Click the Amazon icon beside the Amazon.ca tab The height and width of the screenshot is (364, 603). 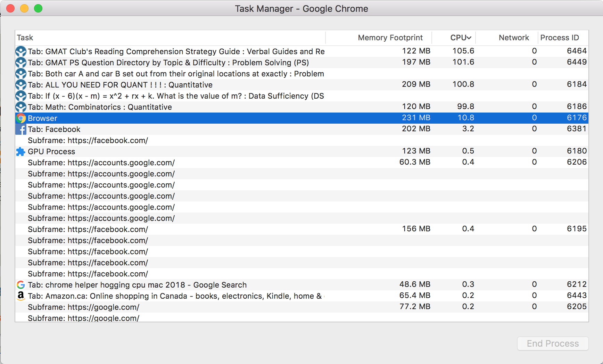pos(21,296)
